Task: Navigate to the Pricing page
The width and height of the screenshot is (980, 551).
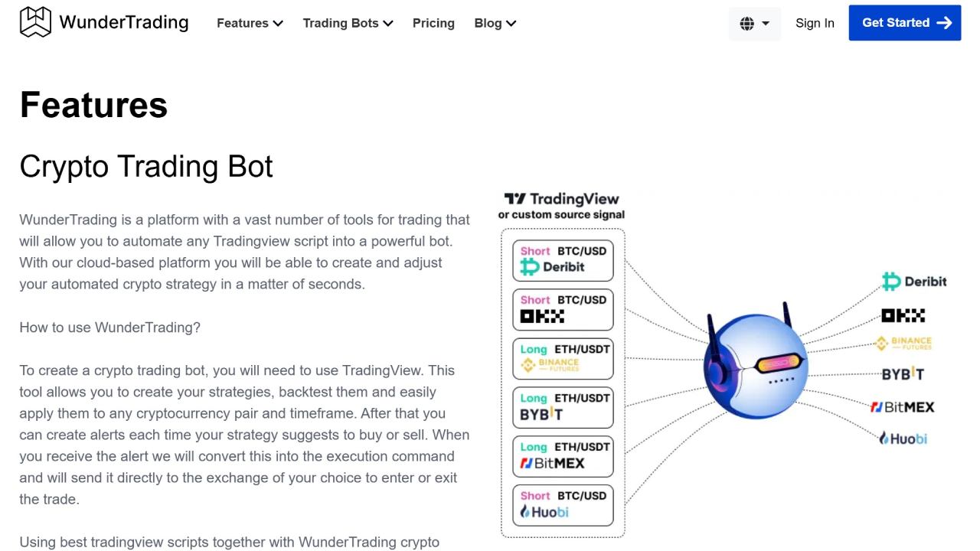Action: 433,23
